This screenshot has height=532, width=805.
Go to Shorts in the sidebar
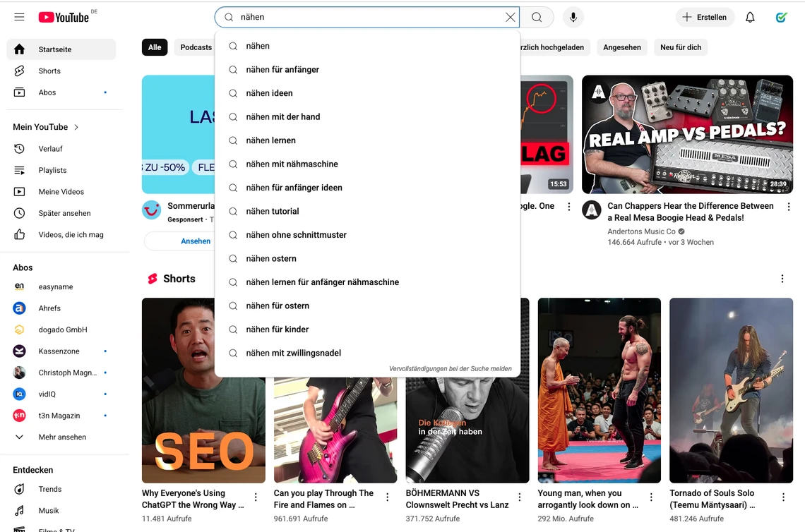(x=49, y=71)
